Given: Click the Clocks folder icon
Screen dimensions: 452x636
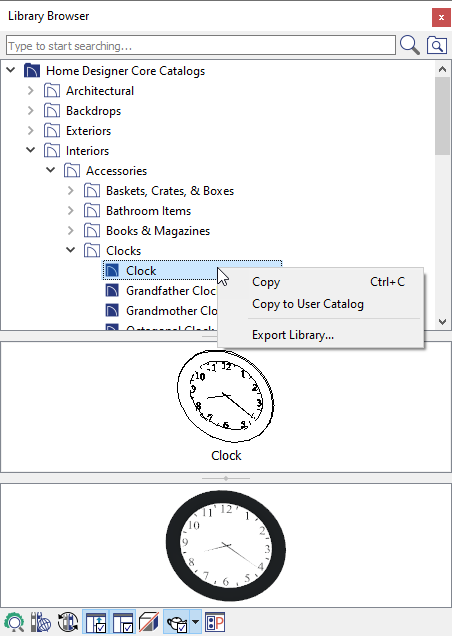Looking at the screenshot, I should tap(92, 250).
